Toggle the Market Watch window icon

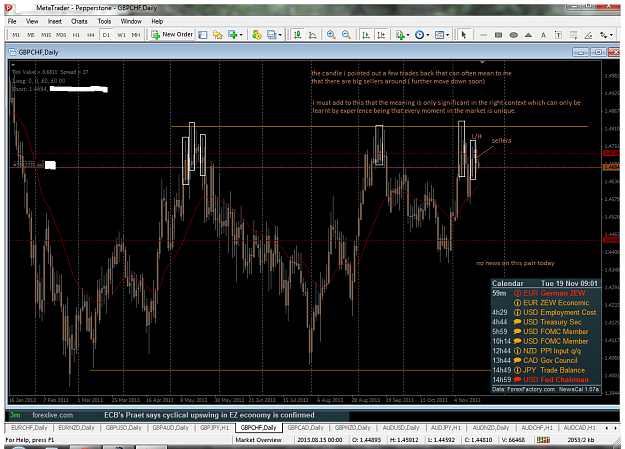click(x=203, y=35)
